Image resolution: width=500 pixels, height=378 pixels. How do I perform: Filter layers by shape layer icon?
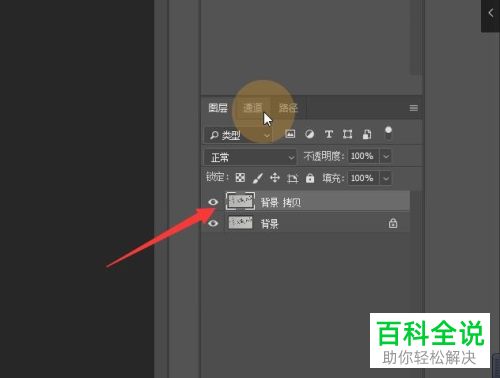pyautogui.click(x=348, y=134)
